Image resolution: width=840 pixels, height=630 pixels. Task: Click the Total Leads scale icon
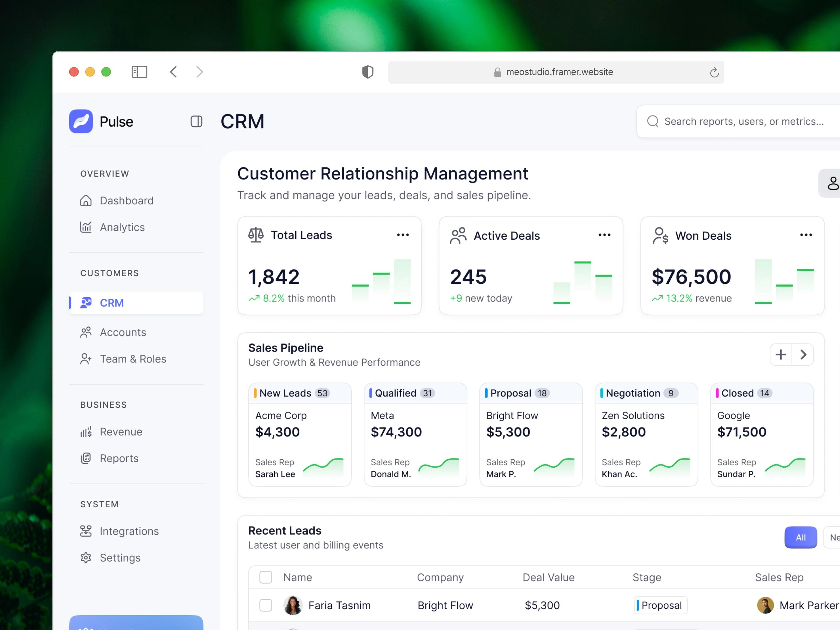tap(256, 235)
